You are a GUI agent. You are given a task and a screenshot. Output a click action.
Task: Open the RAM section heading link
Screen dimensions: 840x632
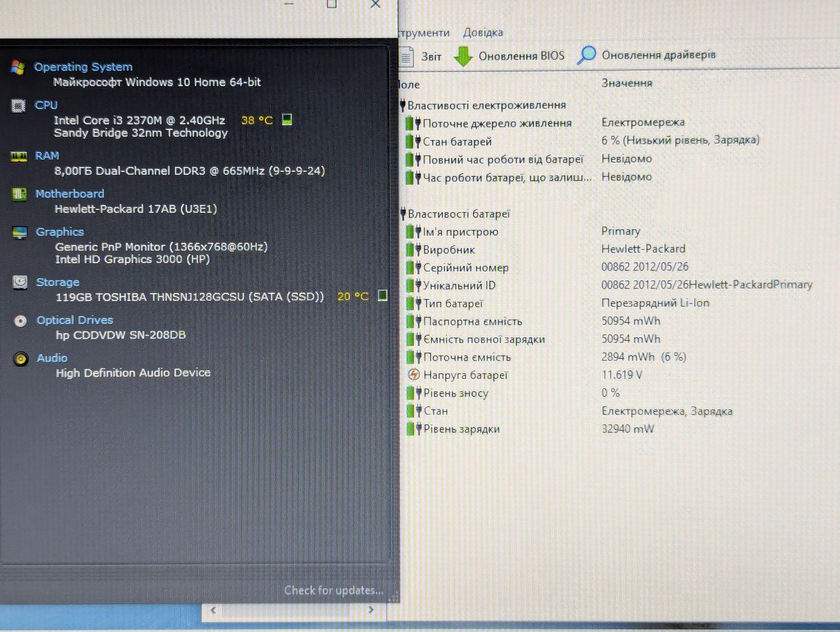pyautogui.click(x=47, y=156)
